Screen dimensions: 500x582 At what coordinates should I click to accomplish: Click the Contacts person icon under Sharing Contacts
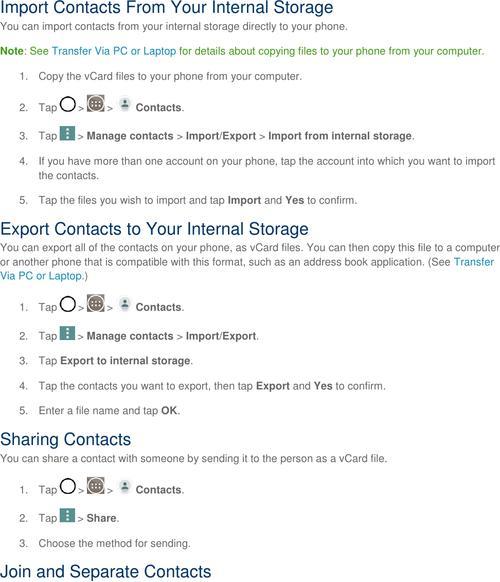coord(125,486)
